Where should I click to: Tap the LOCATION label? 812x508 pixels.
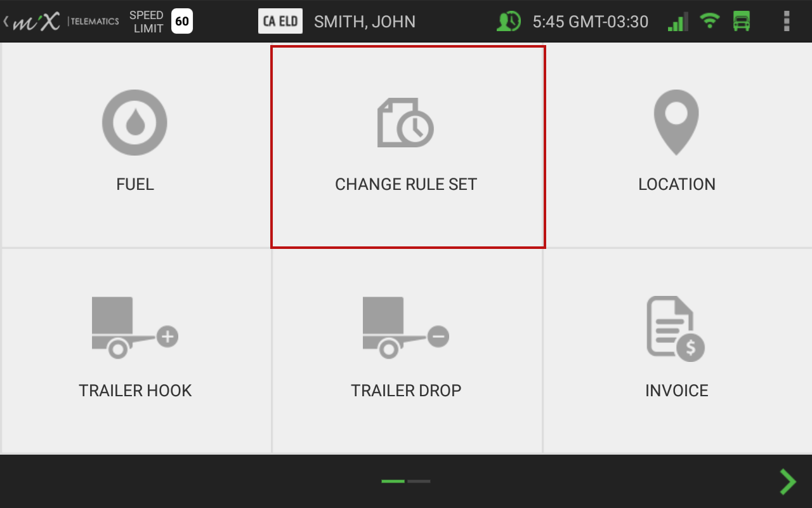pyautogui.click(x=677, y=184)
